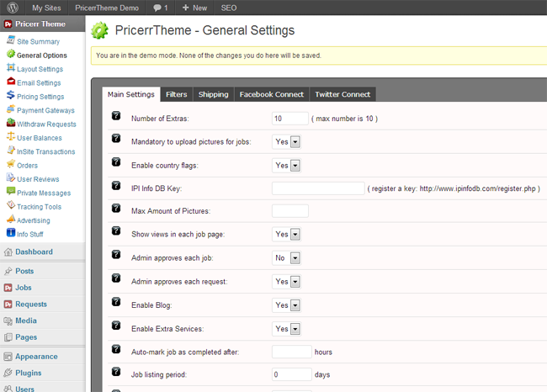Click the User Reviews icon
The width and height of the screenshot is (547, 392).
point(11,177)
